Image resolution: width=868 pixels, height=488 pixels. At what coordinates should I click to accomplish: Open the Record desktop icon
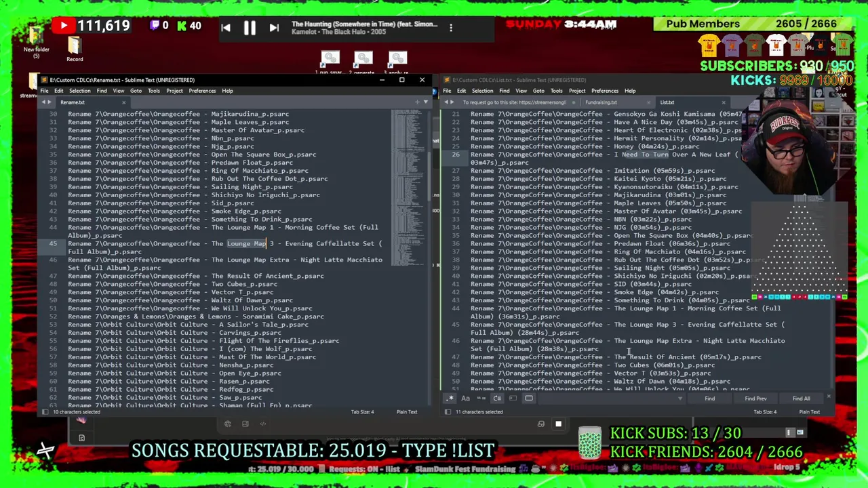(x=75, y=49)
